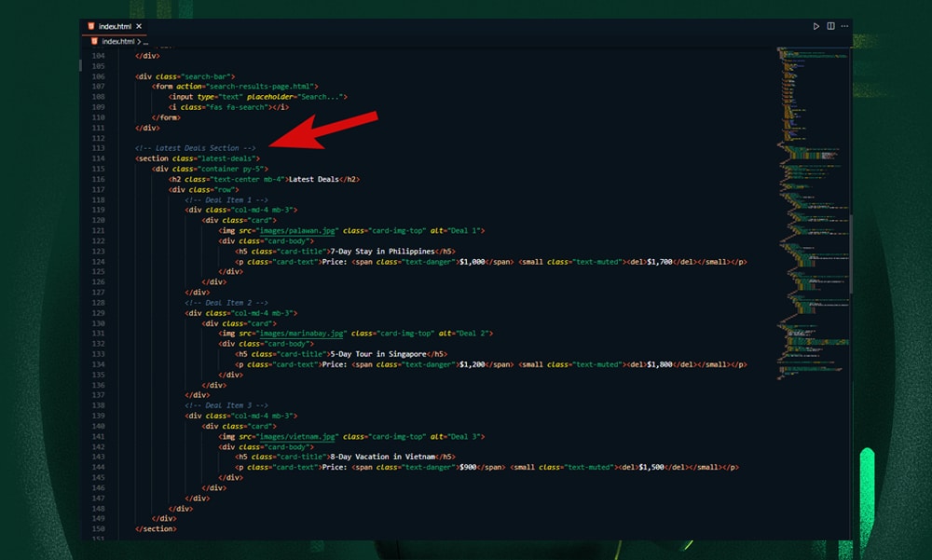The height and width of the screenshot is (560, 932).
Task: Click the 'Latest Deals' heading text in h2
Action: 314,179
